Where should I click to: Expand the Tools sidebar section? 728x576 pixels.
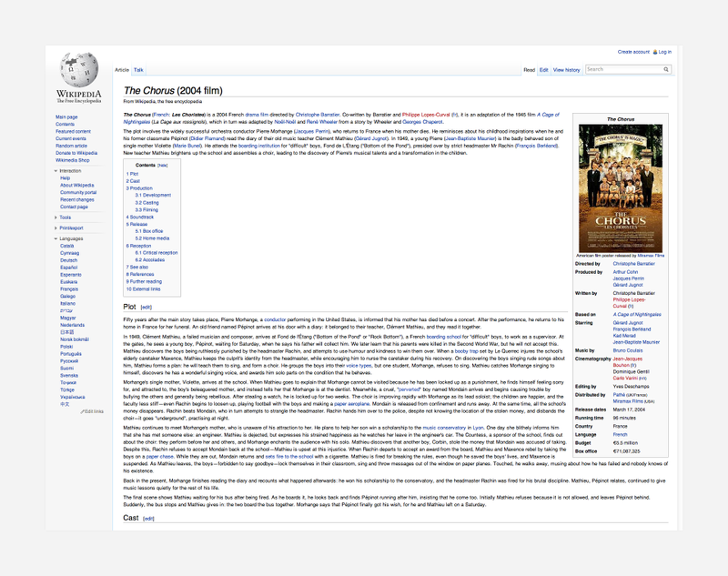56,217
